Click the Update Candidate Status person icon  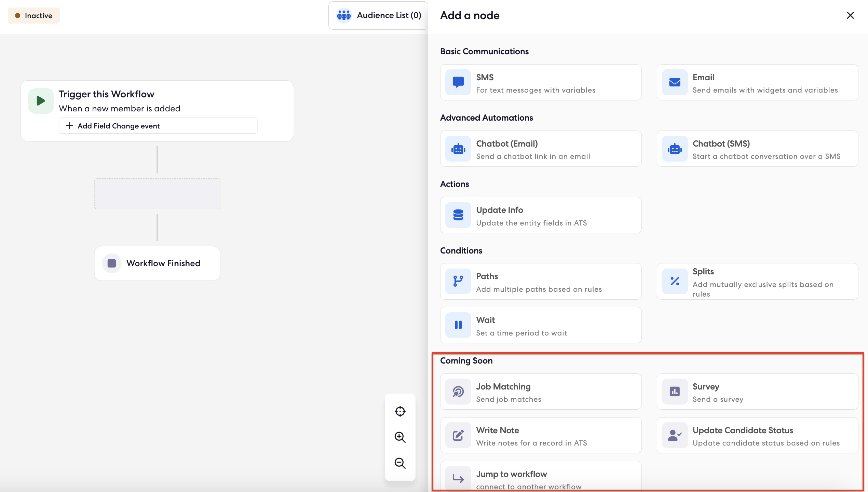pos(674,435)
